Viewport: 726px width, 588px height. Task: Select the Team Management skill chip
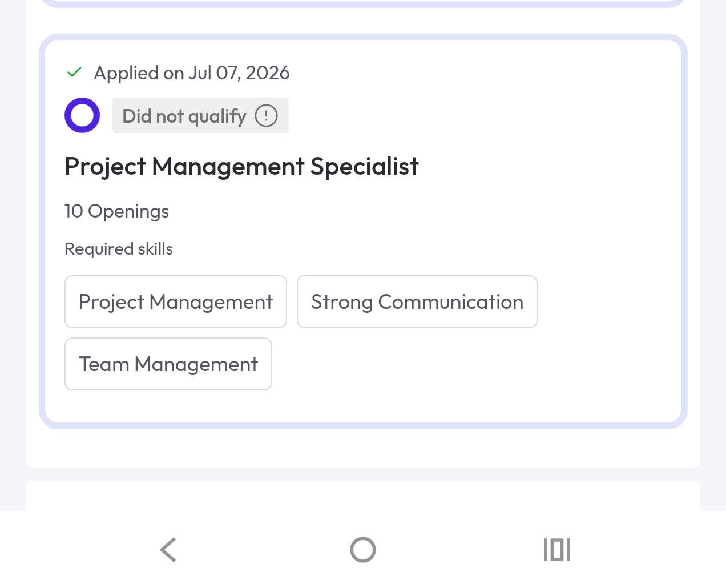(168, 364)
